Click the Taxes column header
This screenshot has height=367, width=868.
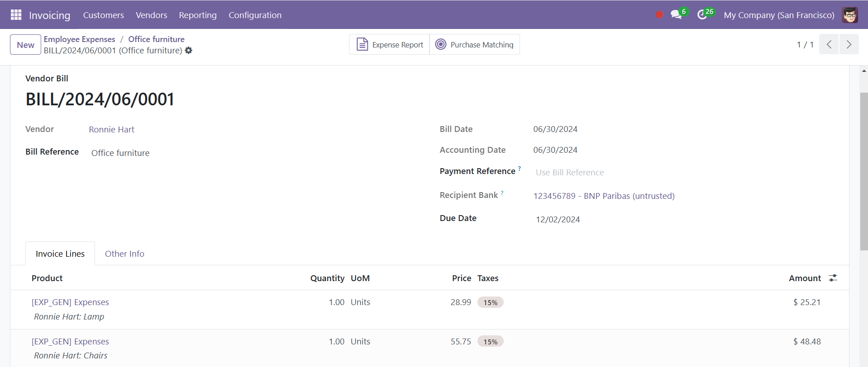coord(488,278)
